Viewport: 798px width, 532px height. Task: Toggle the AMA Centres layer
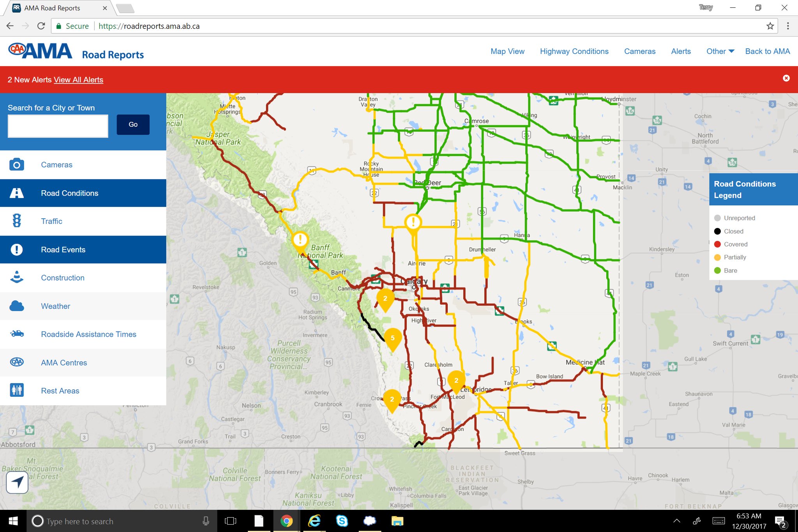point(83,362)
